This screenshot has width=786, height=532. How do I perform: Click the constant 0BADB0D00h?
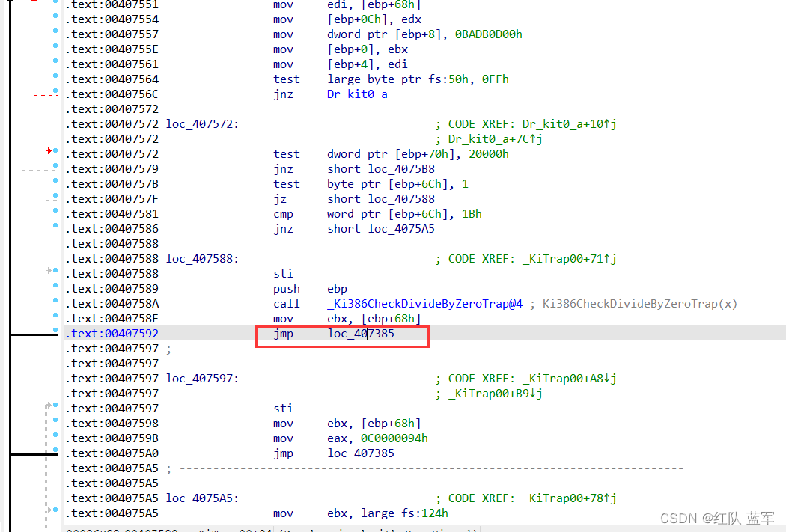[x=489, y=34]
